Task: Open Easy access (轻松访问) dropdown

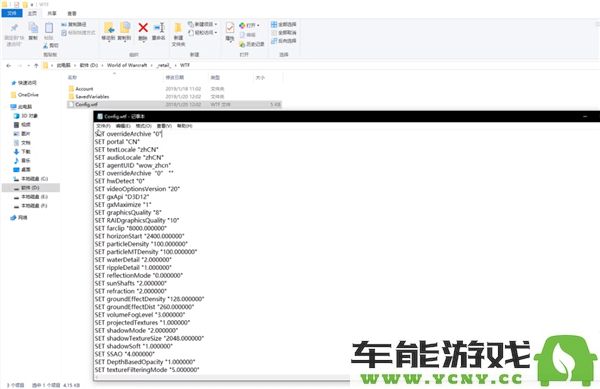Action: coord(202,33)
